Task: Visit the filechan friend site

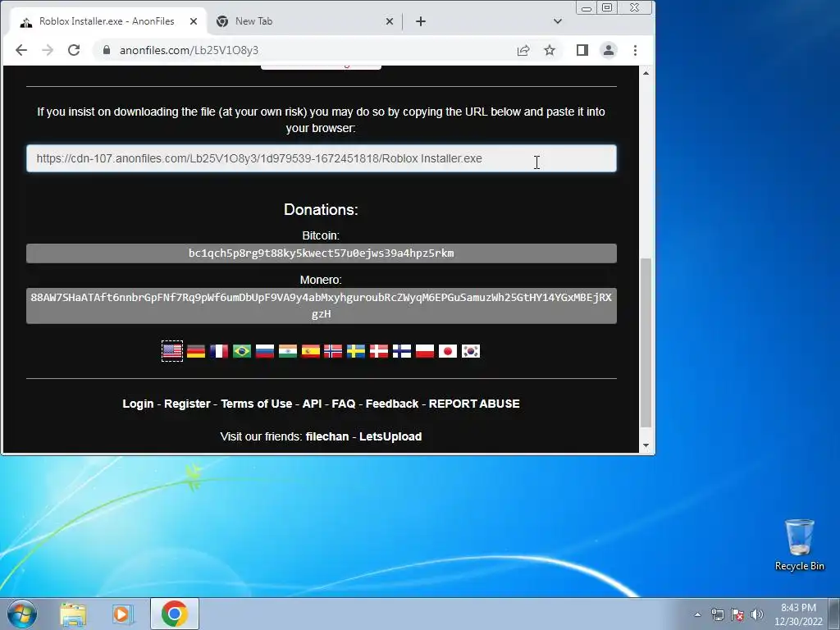Action: coord(327,436)
